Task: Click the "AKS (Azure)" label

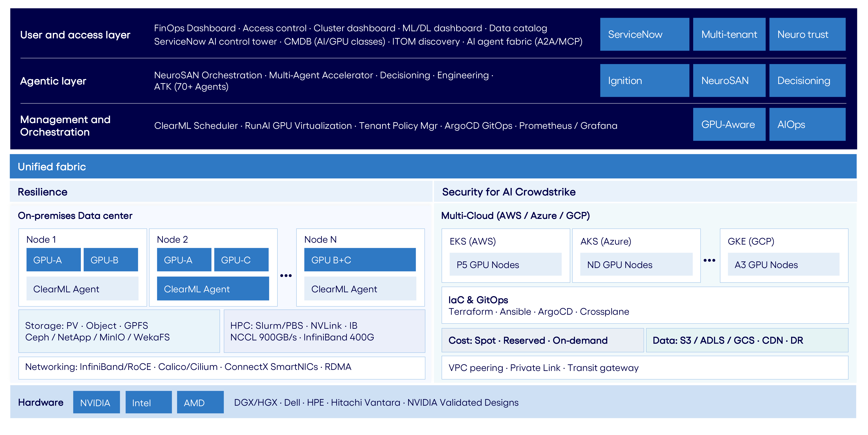Action: point(606,241)
